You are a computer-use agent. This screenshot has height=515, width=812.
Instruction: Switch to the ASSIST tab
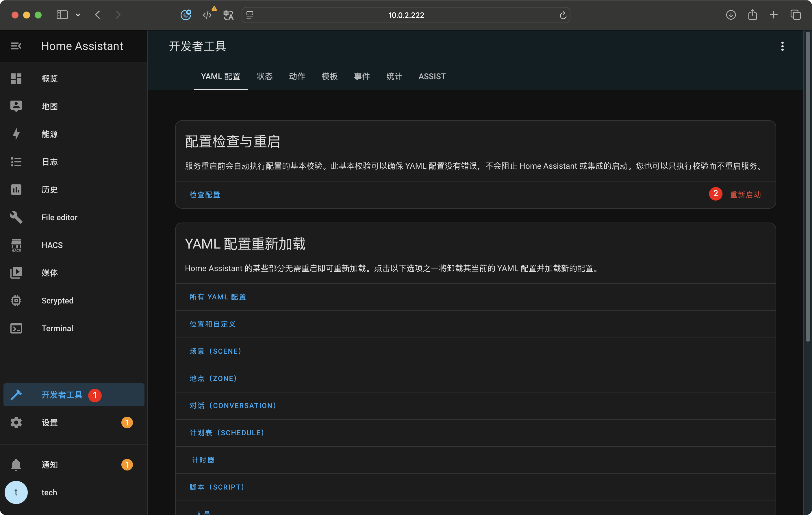[432, 77]
